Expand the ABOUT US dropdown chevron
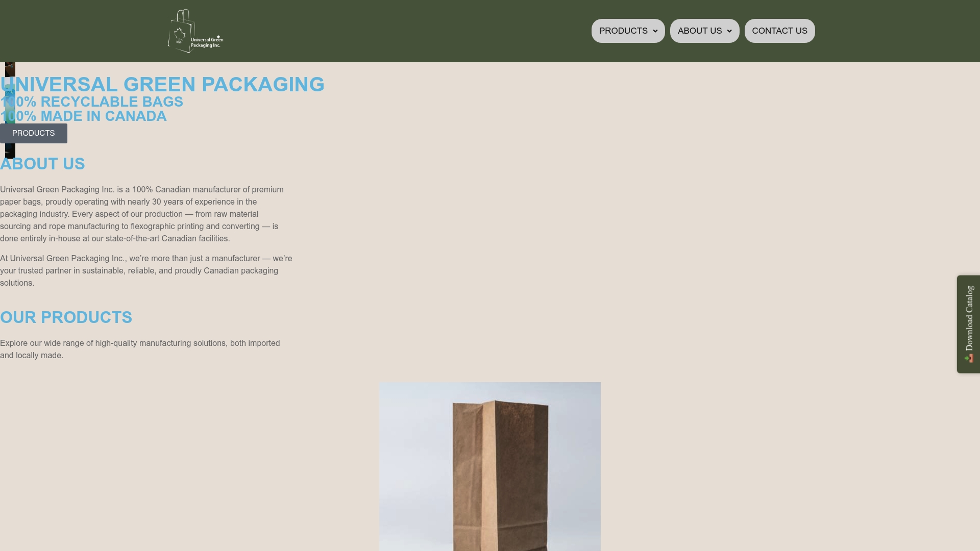980x551 pixels. (729, 32)
